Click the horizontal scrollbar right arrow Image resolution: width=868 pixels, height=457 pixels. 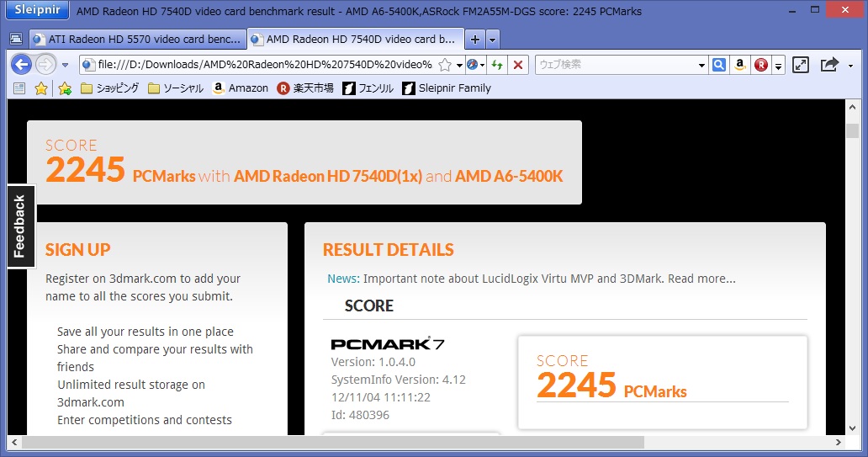point(838,442)
